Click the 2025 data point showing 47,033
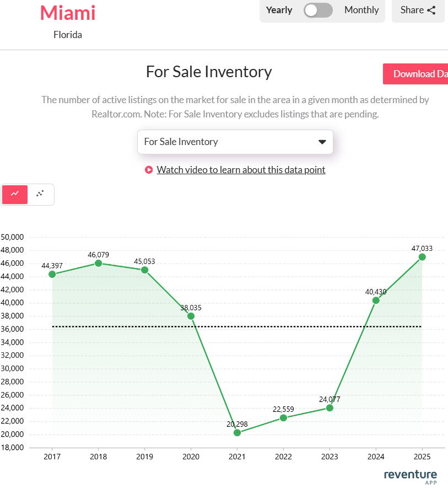 tap(422, 257)
